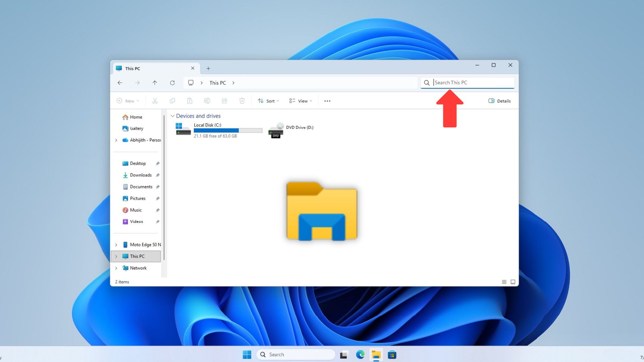Click the Copy icon in toolbar

(172, 101)
